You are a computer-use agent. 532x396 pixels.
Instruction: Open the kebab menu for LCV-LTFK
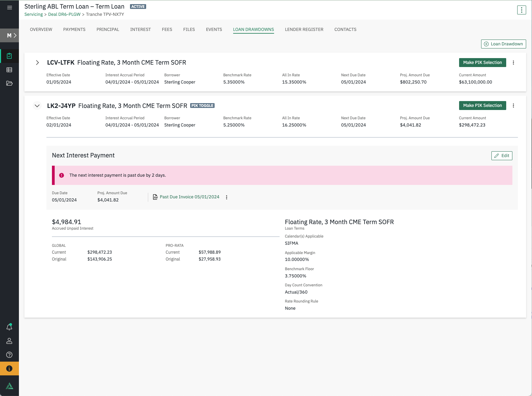[x=513, y=63]
